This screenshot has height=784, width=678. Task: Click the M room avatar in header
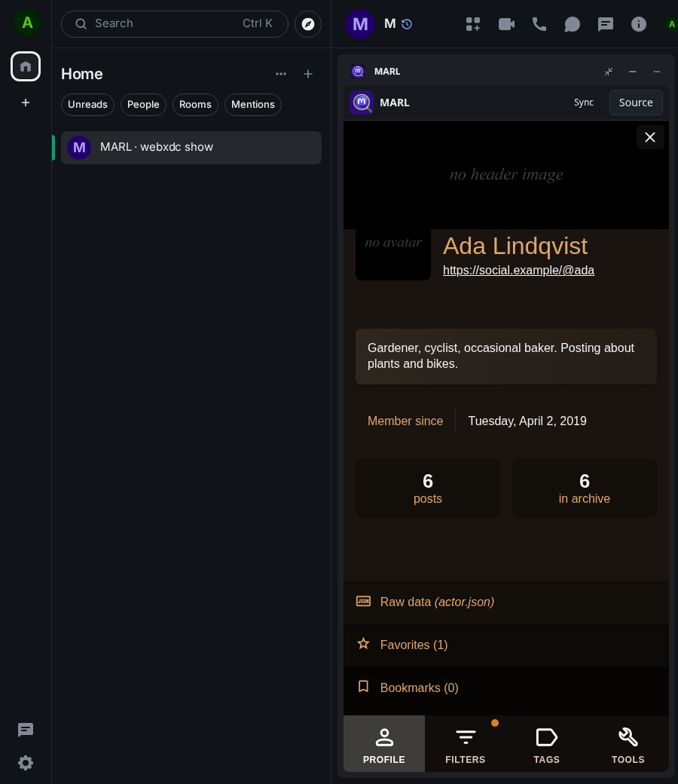pyautogui.click(x=360, y=24)
